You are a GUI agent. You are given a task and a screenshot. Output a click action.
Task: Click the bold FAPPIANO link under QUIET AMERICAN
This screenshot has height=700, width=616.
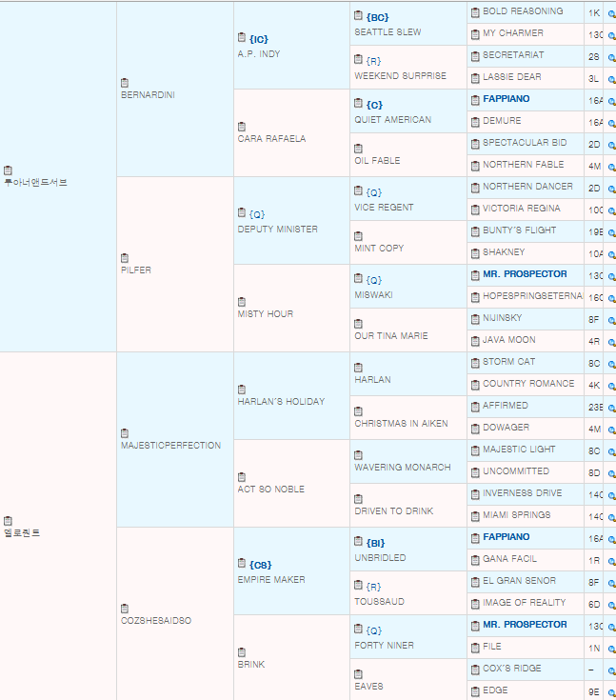pos(507,99)
